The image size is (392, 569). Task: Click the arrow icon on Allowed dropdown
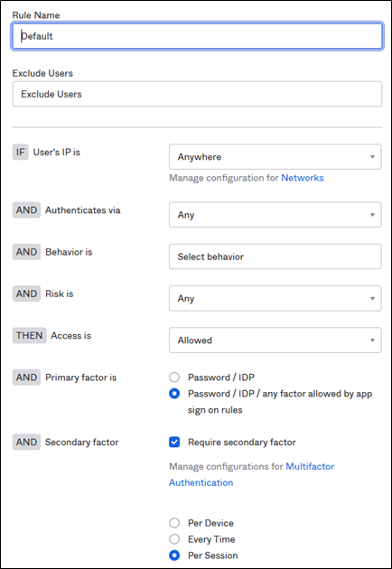(372, 340)
